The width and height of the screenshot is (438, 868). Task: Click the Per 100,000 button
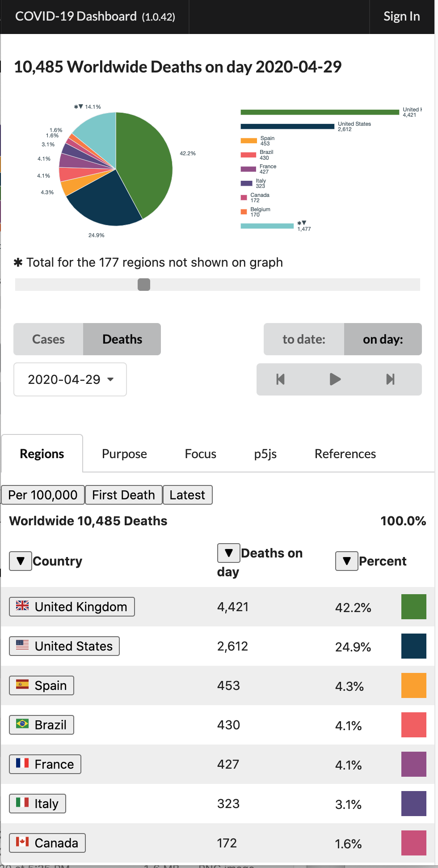pos(43,495)
